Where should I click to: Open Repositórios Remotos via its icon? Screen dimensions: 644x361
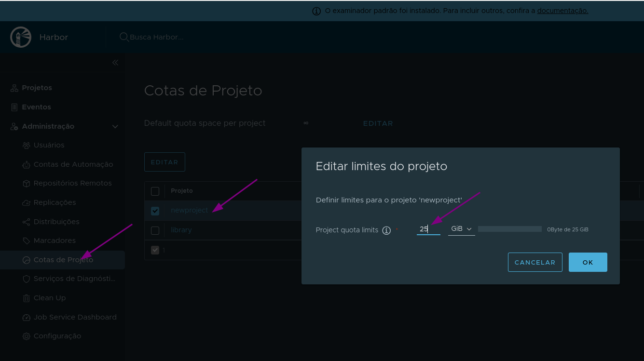pyautogui.click(x=26, y=183)
